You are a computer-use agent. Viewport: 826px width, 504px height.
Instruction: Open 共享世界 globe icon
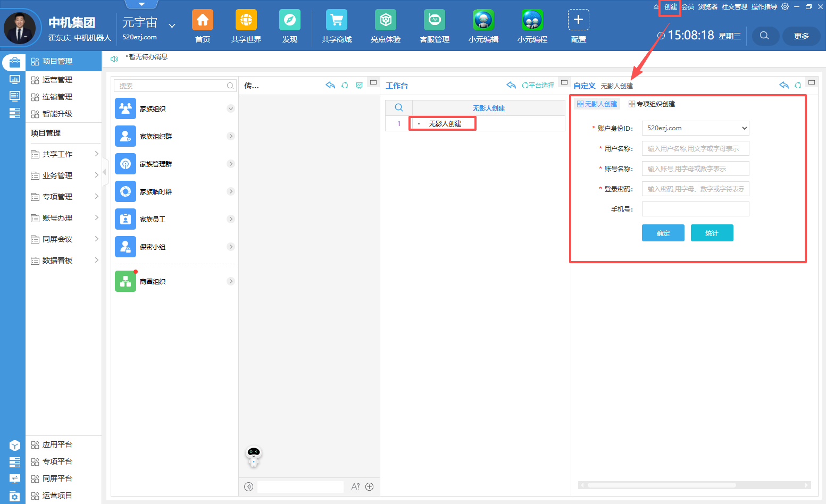246,20
